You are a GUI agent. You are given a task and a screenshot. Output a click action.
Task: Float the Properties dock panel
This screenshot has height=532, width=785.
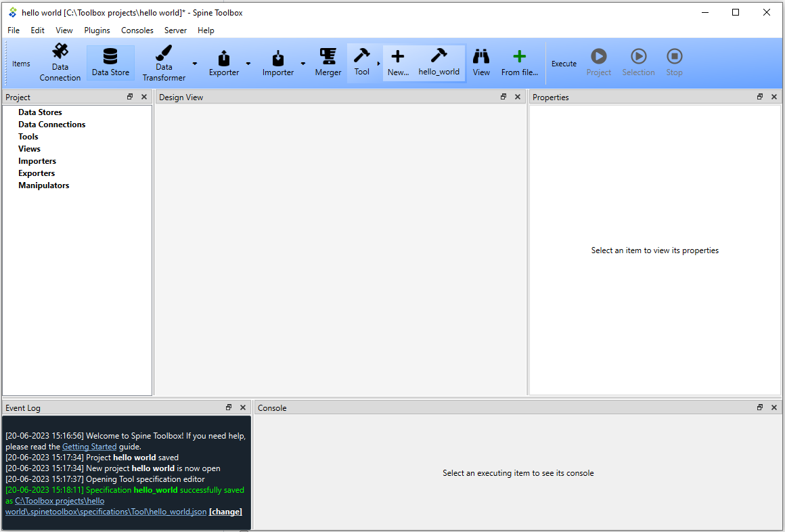(760, 97)
